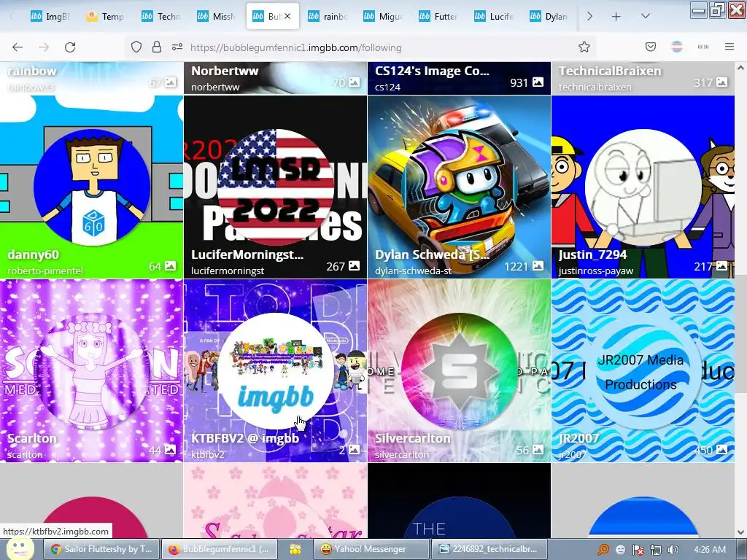Viewport: 747px width, 560px height.
Task: Click TechnicalBraixen name link
Action: (x=610, y=71)
